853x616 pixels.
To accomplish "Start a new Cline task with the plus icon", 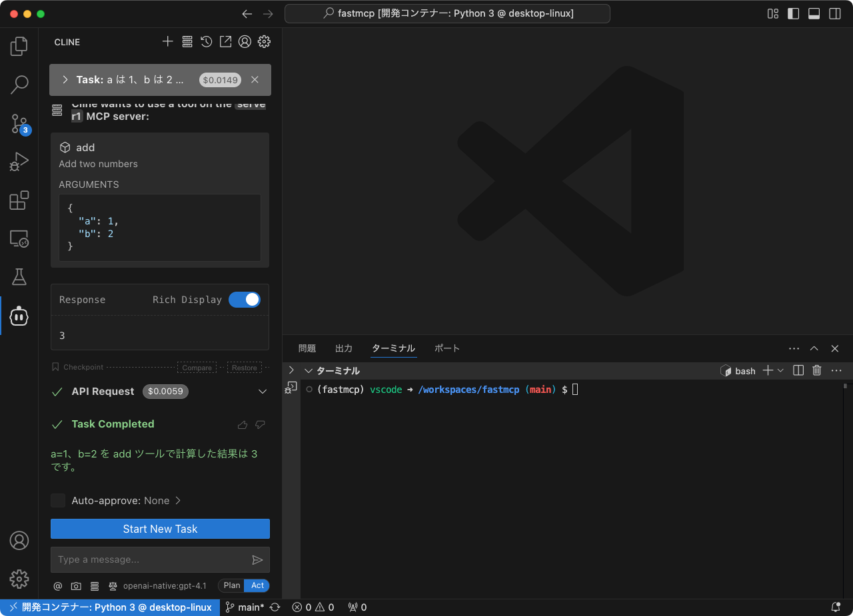I will [x=168, y=41].
